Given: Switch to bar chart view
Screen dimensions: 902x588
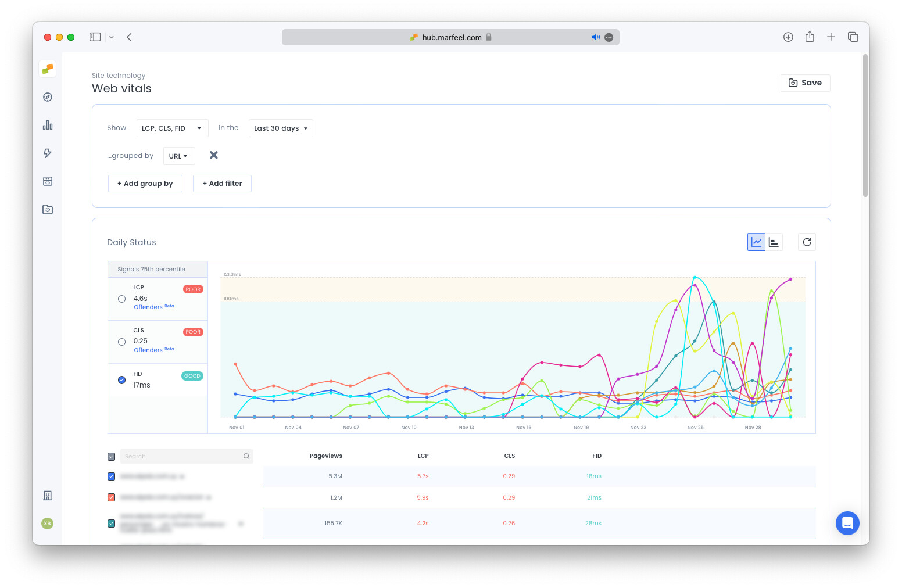Looking at the screenshot, I should (x=774, y=242).
